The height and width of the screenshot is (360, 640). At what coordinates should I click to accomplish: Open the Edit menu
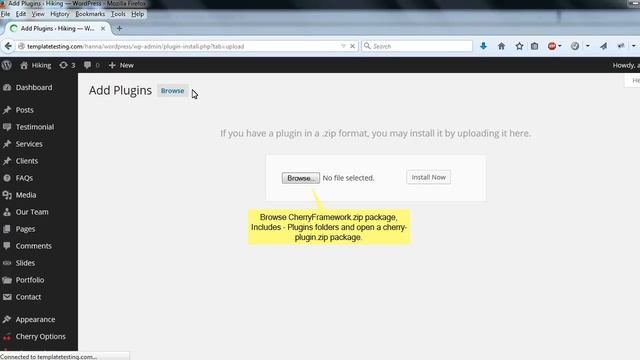tap(21, 14)
